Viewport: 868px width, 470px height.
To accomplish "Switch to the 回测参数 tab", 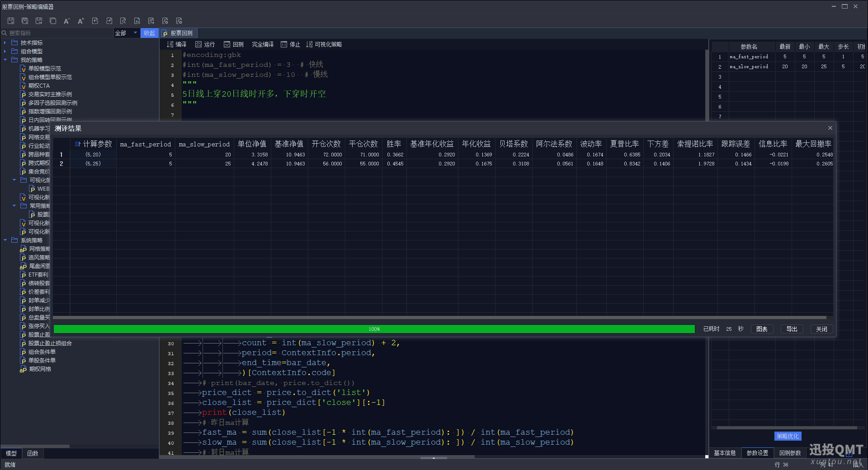I will [x=790, y=453].
